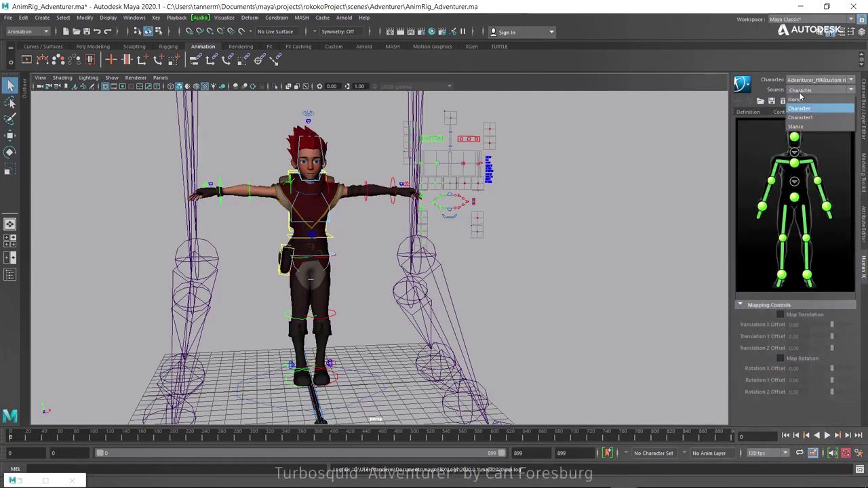Viewport: 868px width, 488px height.
Task: Click the save scene icon in toolbar
Action: 86,32
